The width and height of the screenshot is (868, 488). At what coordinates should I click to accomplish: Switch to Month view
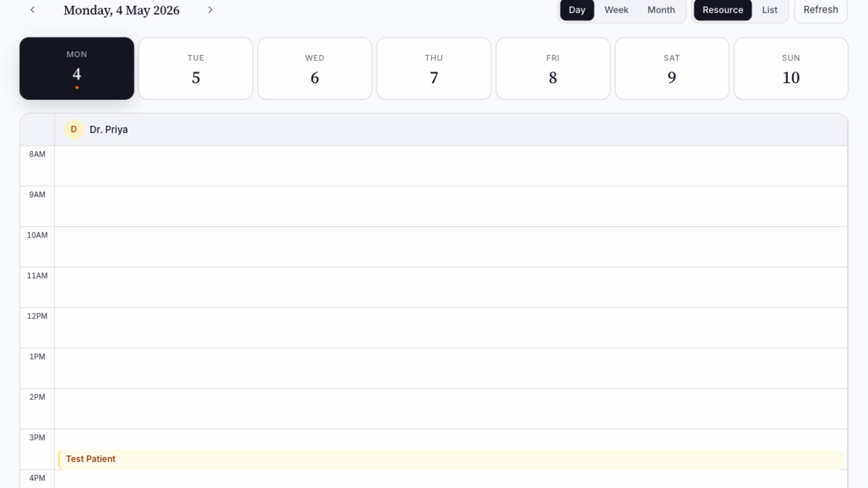coord(661,10)
